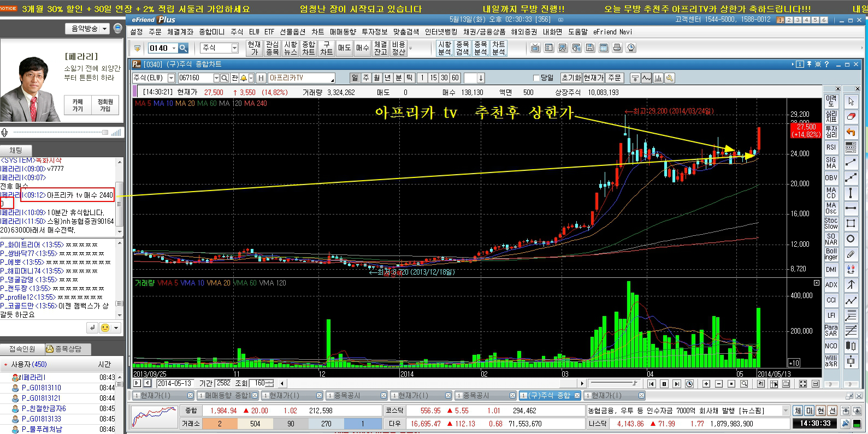Switch to the 종목상담 tab
The height and width of the screenshot is (434, 868).
tap(68, 349)
